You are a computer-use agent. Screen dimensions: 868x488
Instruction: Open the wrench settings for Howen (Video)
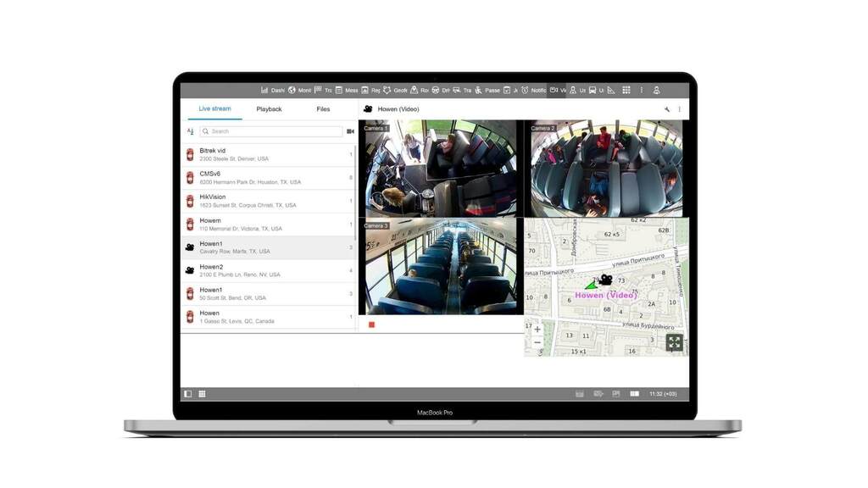pos(667,109)
